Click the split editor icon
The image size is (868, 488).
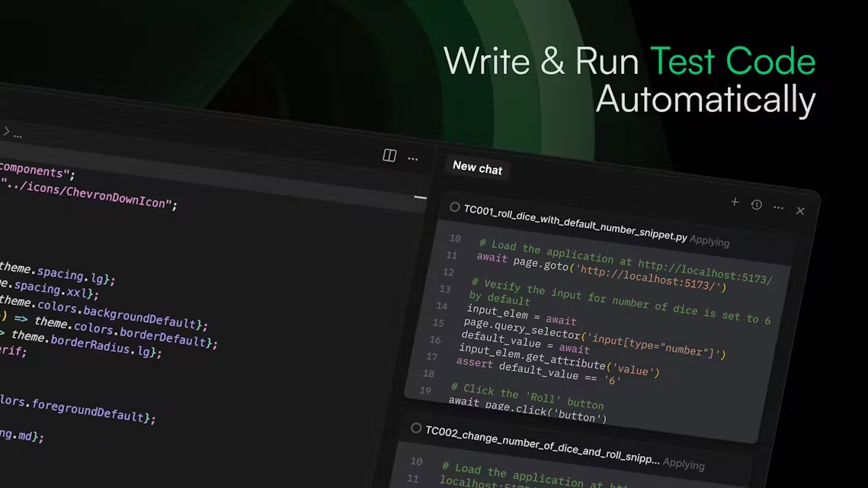pos(389,156)
